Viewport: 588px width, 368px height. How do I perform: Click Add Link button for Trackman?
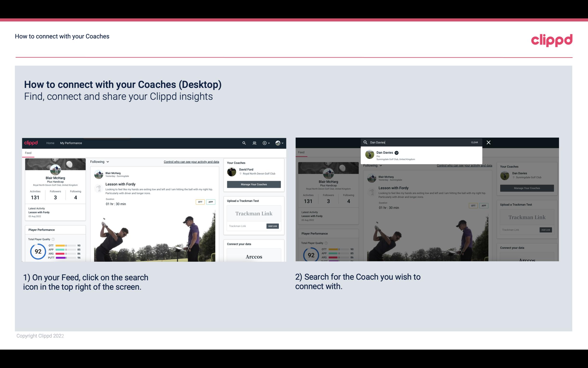[273, 226]
